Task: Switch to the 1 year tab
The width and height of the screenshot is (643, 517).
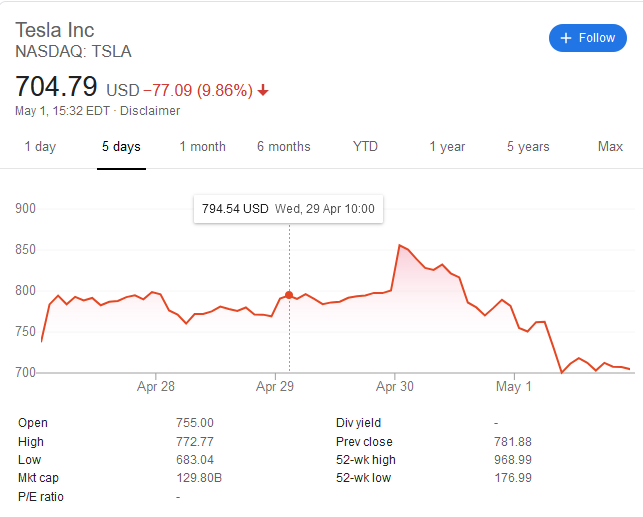Action: point(447,146)
